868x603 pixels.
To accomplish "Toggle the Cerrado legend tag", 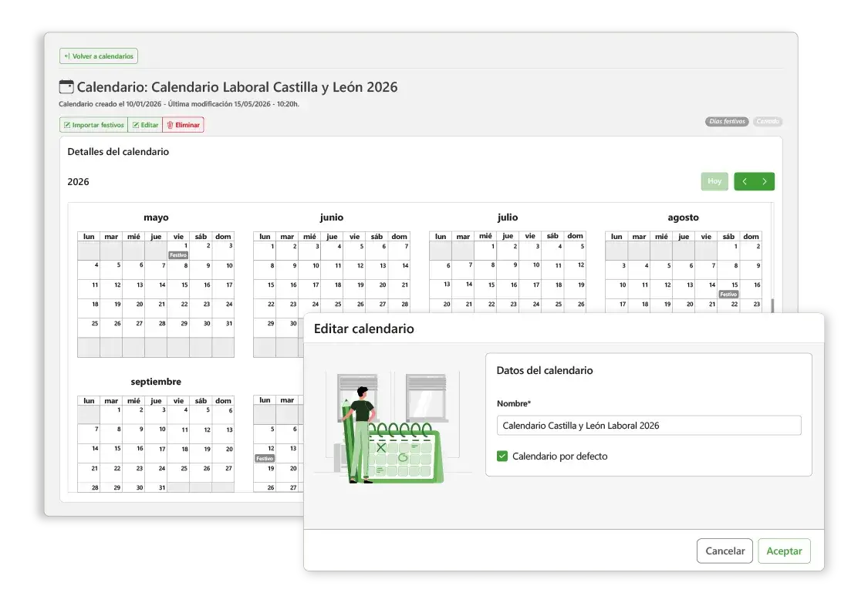I will click(x=767, y=121).
